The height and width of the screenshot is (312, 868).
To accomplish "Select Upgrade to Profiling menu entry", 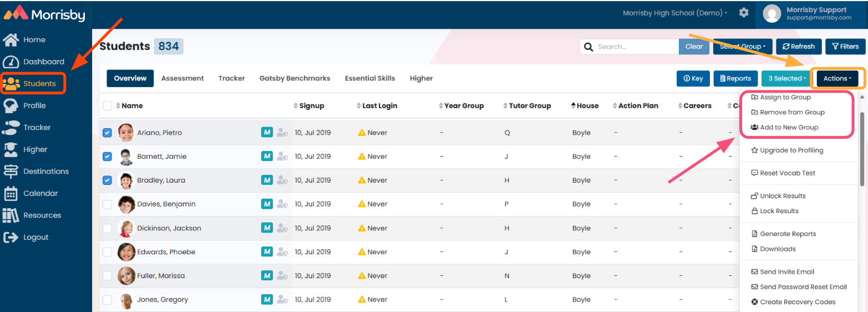I will (x=787, y=150).
